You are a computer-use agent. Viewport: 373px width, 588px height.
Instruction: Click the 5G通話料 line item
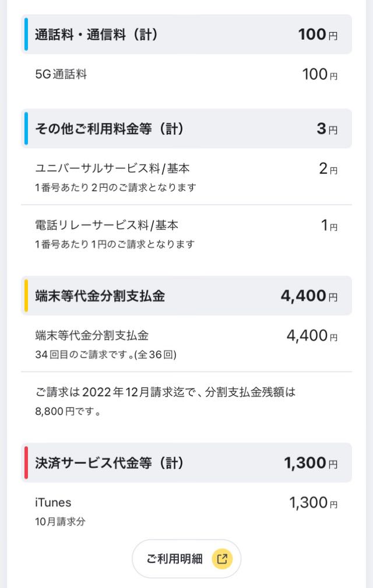click(186, 74)
